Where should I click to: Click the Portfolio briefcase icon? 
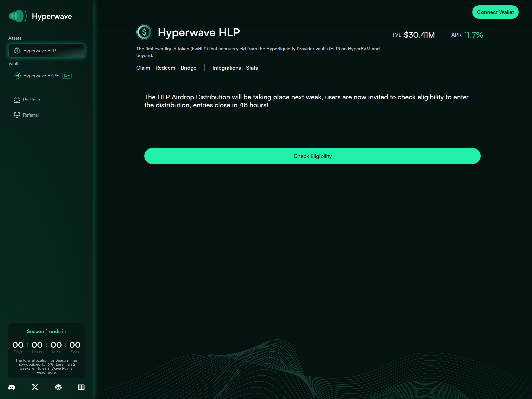17,100
